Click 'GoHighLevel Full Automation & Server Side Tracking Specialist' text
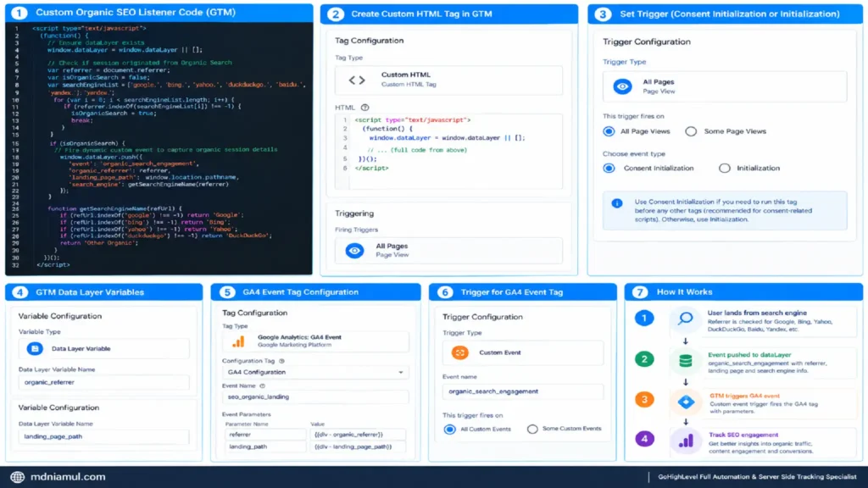Screen dimensions: 868x488 coord(757,477)
